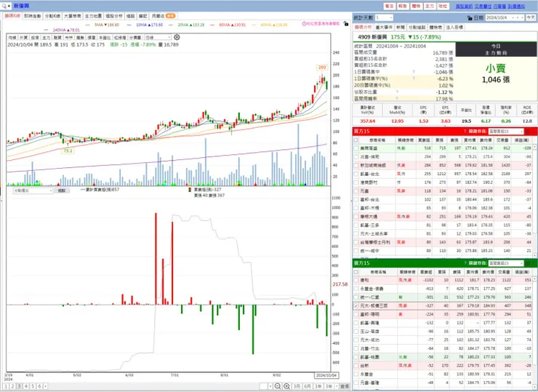The width and height of the screenshot is (538, 392).
Task: Tick the checkbox for 統一-仁愛
Action: [356, 297]
